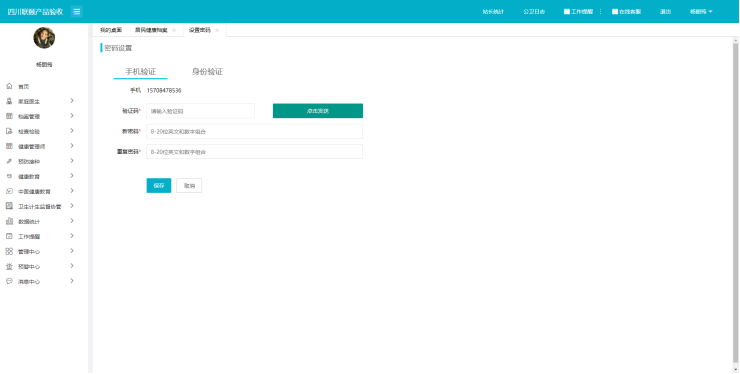Image resolution: width=740 pixels, height=374 pixels.
Task: Click the 中医健康教育 sidebar icon
Action: (x=9, y=191)
